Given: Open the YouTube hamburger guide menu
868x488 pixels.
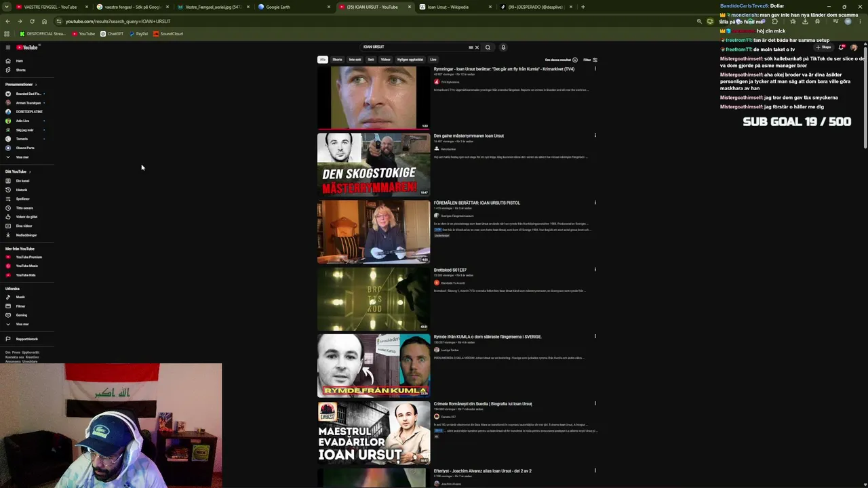Looking at the screenshot, I should 8,47.
